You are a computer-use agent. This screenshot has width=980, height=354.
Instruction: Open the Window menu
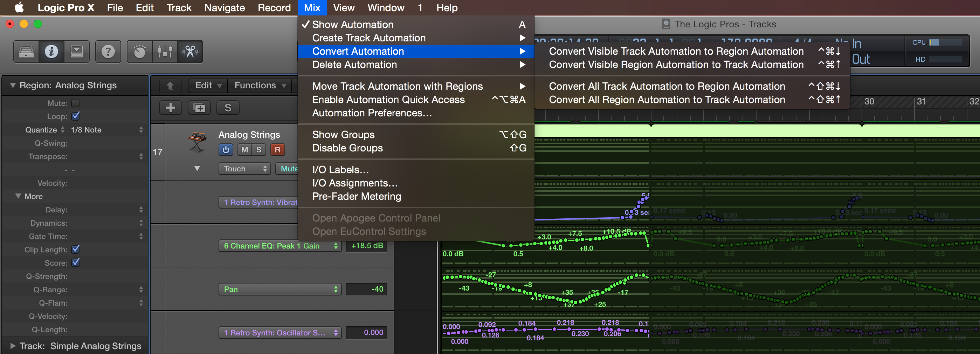386,8
